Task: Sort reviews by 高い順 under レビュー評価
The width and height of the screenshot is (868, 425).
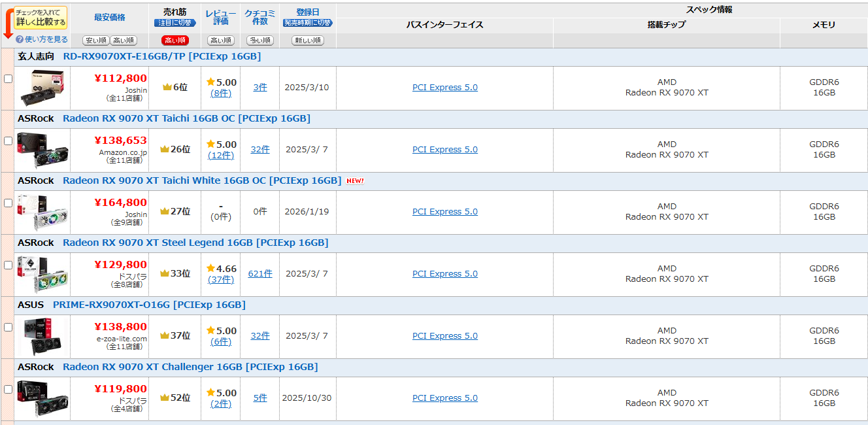Action: 221,41
